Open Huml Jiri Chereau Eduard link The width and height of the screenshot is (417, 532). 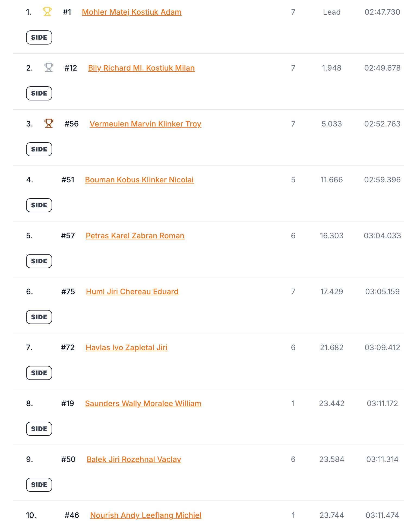pyautogui.click(x=132, y=292)
